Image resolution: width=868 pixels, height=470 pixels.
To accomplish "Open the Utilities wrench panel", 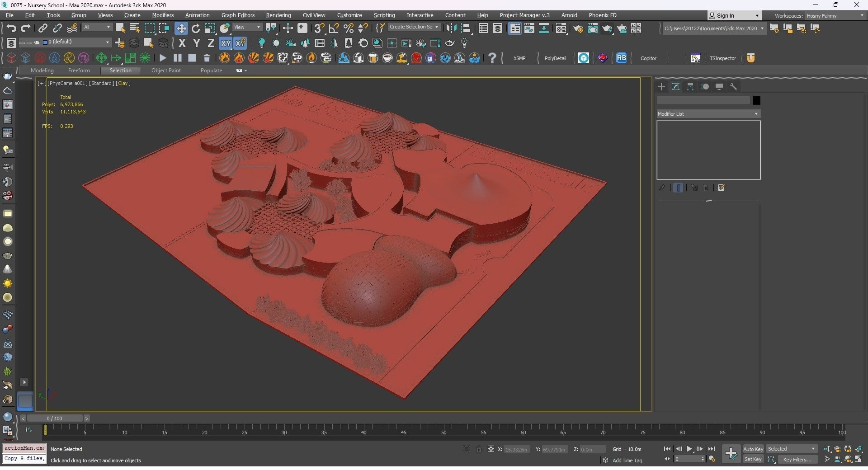I will [734, 87].
